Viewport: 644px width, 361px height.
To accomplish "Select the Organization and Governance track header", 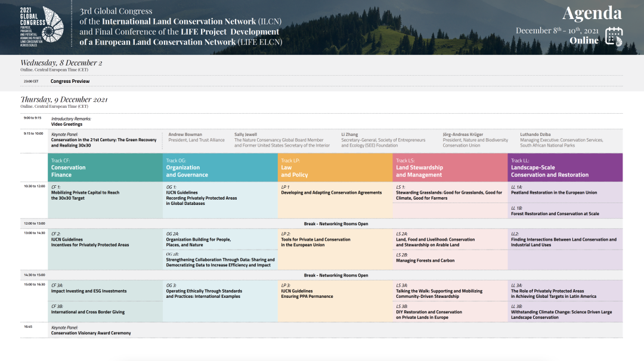I will click(220, 168).
